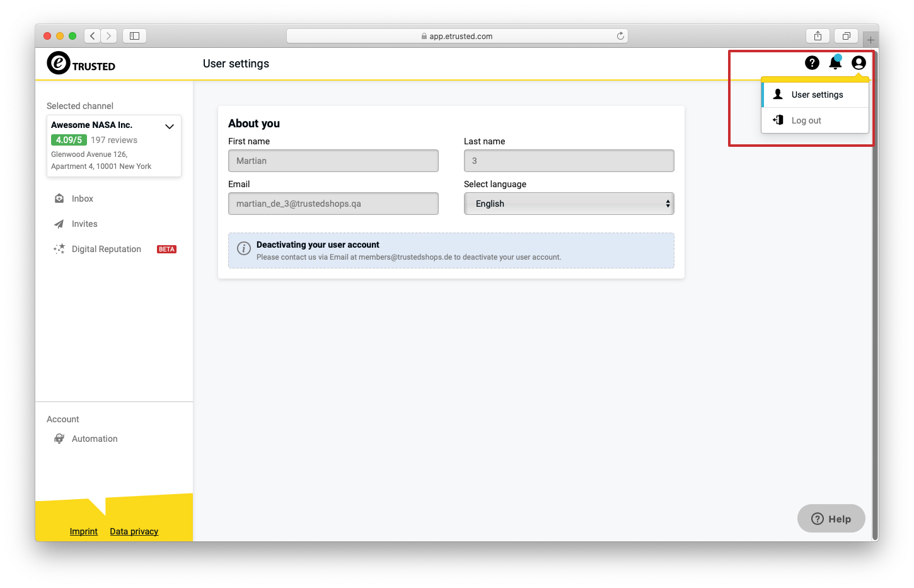Click the info icon in deactivation notice
This screenshot has width=914, height=588.
tap(244, 248)
